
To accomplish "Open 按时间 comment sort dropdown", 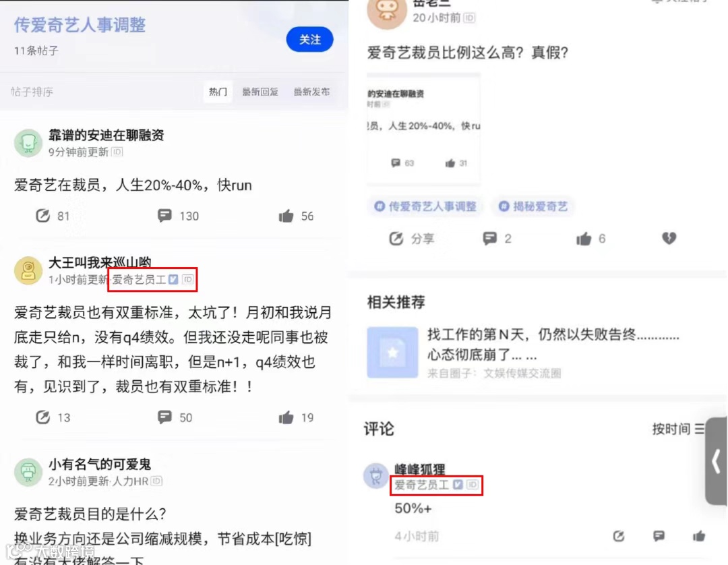I will tap(678, 429).
